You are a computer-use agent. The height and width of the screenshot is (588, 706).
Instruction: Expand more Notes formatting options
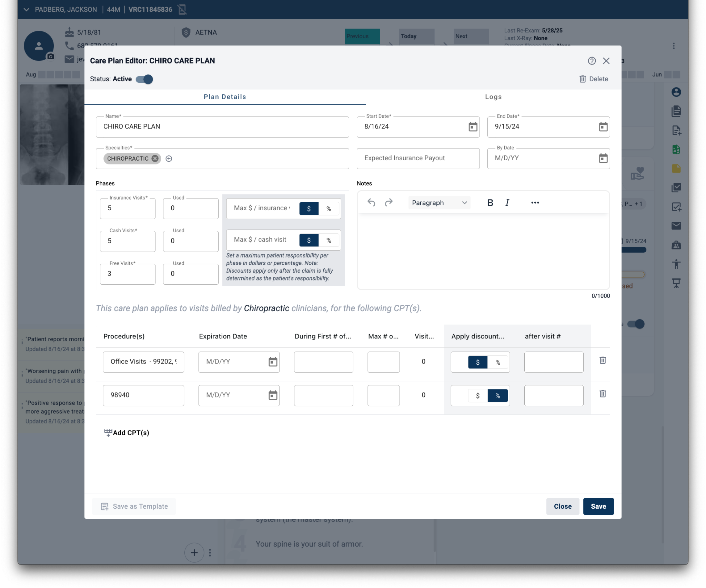(x=535, y=203)
